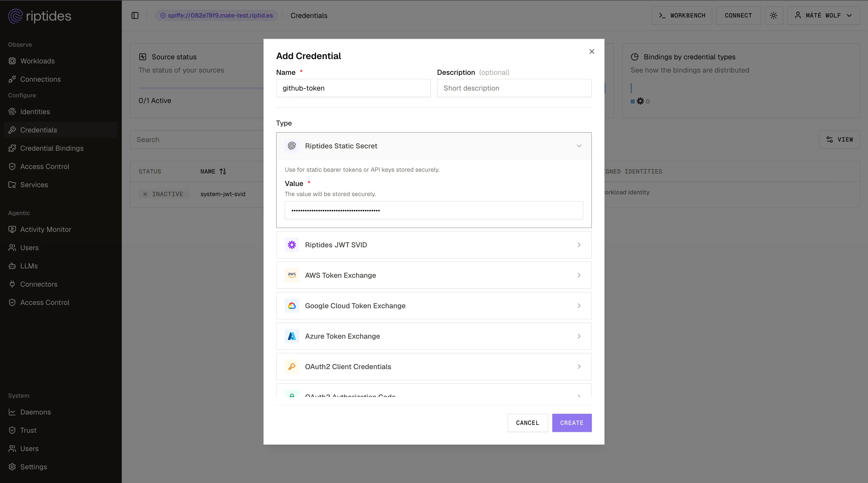Click the Trust shield icon

(x=12, y=430)
